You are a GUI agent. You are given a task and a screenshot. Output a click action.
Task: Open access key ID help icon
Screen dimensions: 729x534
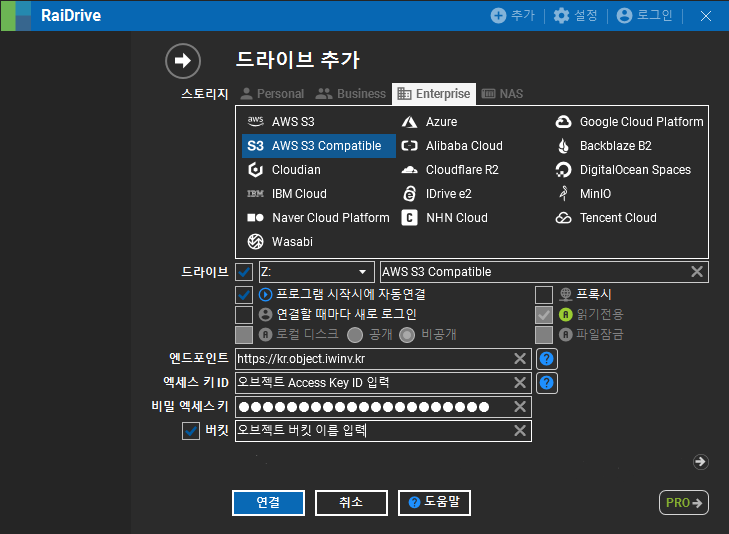click(x=547, y=383)
